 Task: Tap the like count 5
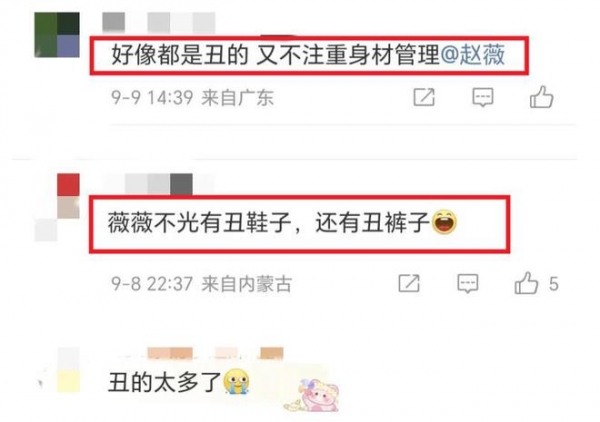coord(553,284)
